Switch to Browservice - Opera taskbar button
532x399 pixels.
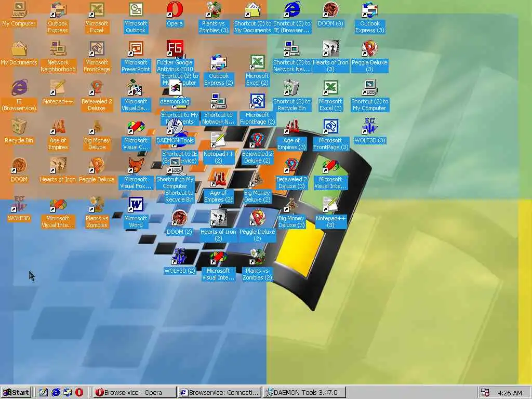[x=135, y=393]
